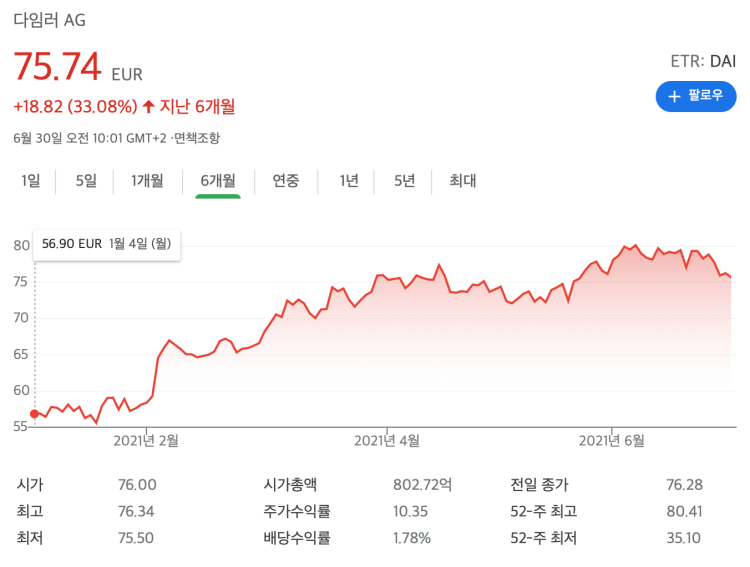Click the 배당수익률 label
This screenshot has width=750, height=567.
(297, 538)
